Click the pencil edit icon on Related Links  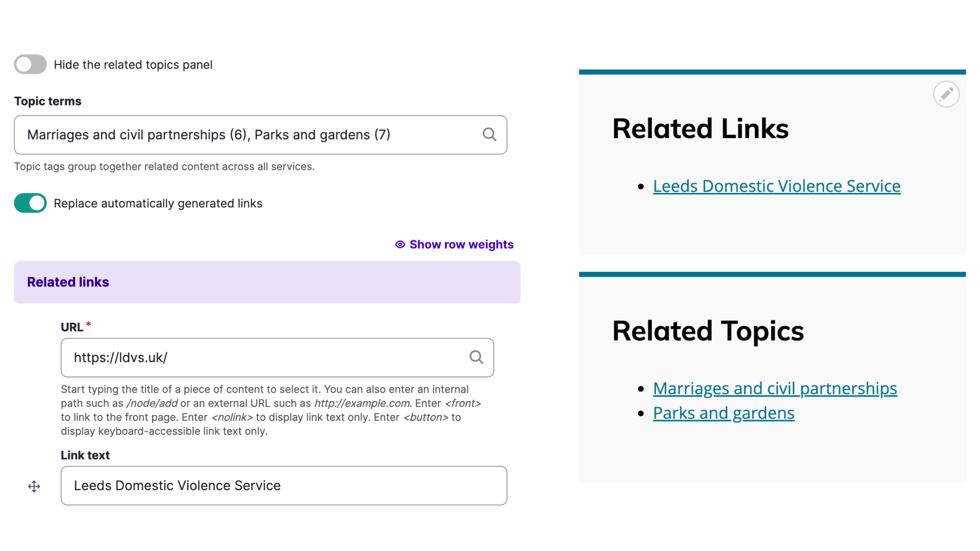pyautogui.click(x=946, y=94)
